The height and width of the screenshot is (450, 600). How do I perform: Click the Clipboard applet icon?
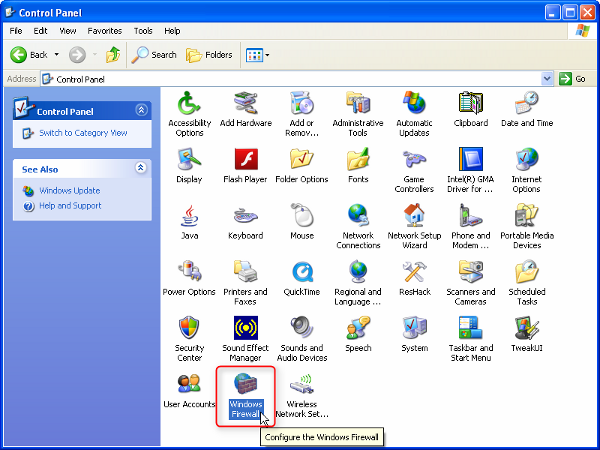[471, 104]
